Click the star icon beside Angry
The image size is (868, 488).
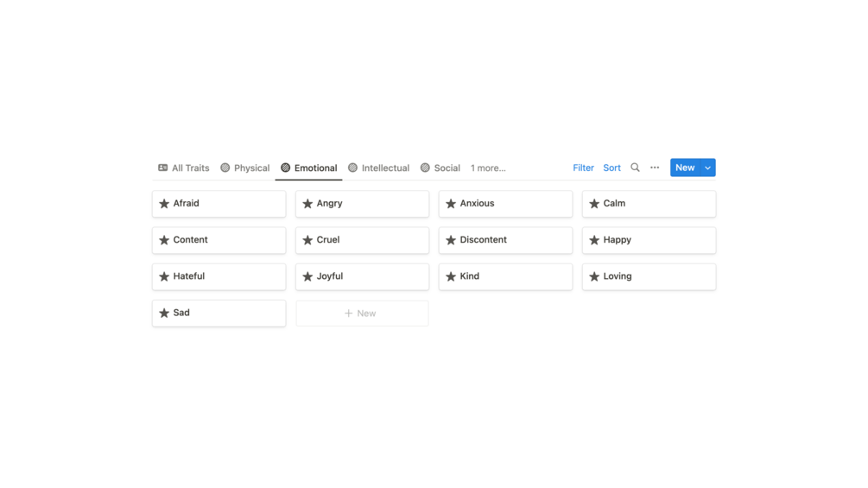[307, 204]
